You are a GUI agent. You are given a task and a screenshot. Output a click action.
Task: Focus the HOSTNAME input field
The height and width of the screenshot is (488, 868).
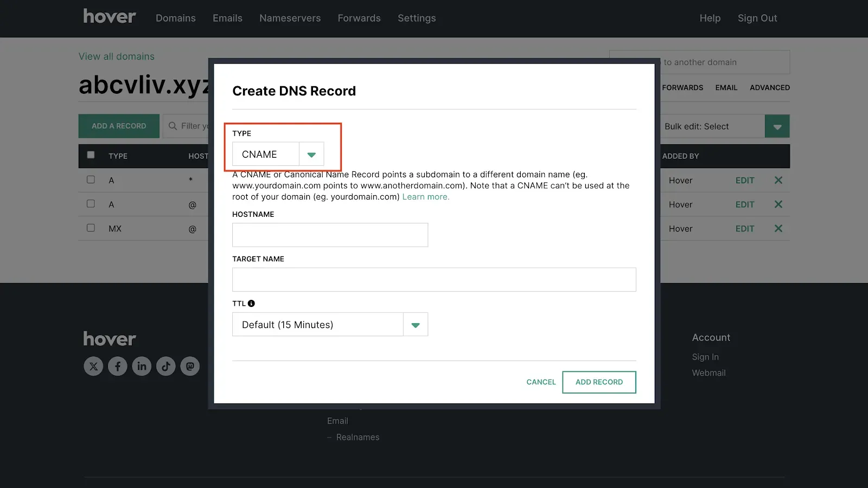click(330, 235)
